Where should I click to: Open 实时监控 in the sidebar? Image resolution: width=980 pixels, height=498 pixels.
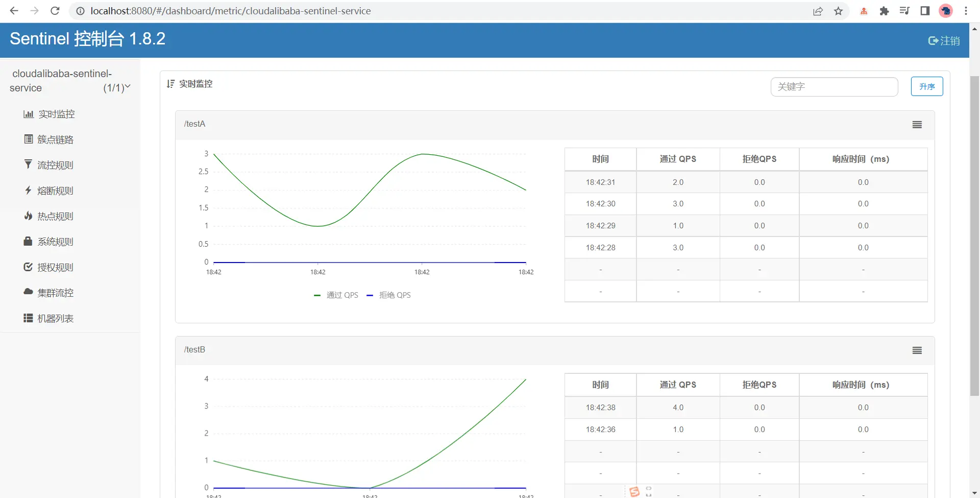tap(57, 114)
